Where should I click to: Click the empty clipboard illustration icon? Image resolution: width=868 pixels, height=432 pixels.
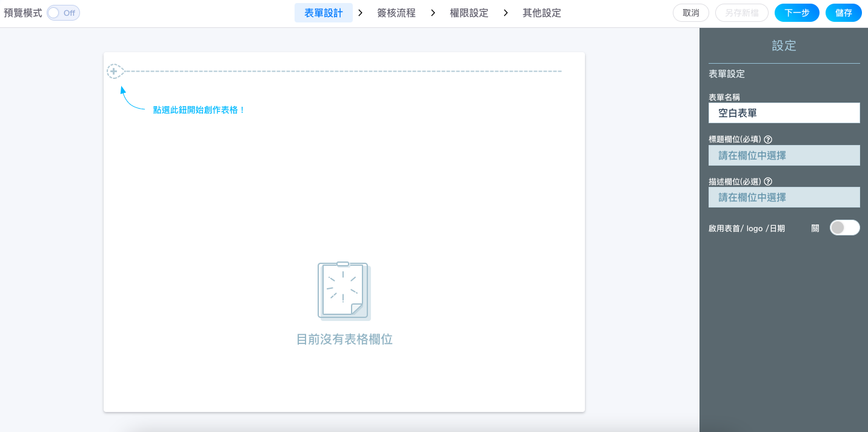point(344,291)
